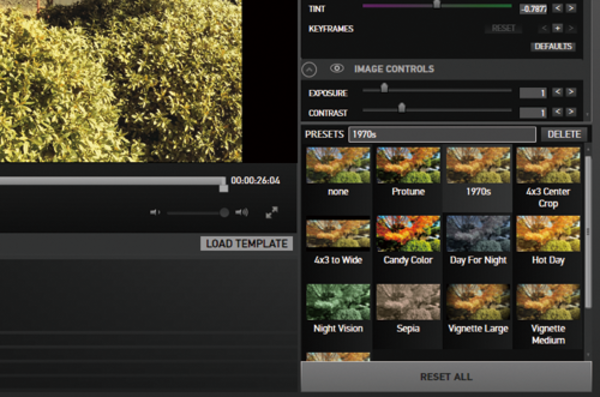Decrease Exposure value with left arrow
Screen dimensions: 600x397
(x=558, y=92)
